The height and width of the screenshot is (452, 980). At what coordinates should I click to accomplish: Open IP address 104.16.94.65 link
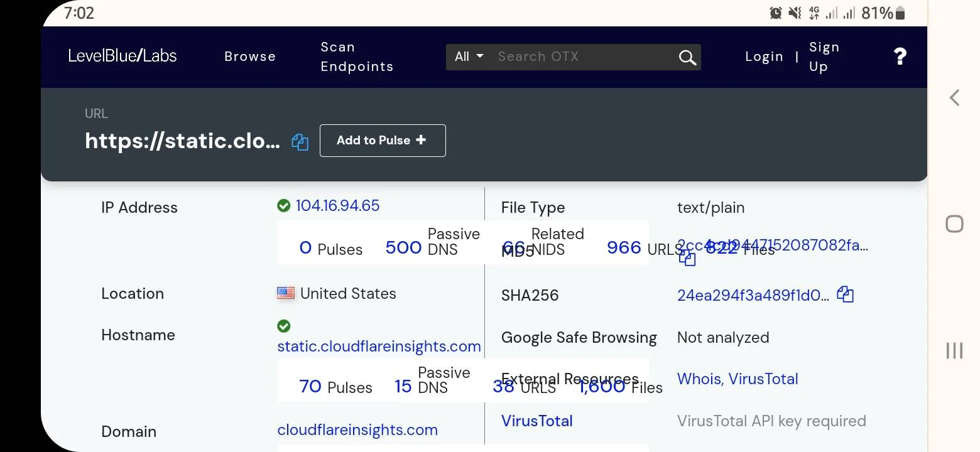pyautogui.click(x=337, y=205)
